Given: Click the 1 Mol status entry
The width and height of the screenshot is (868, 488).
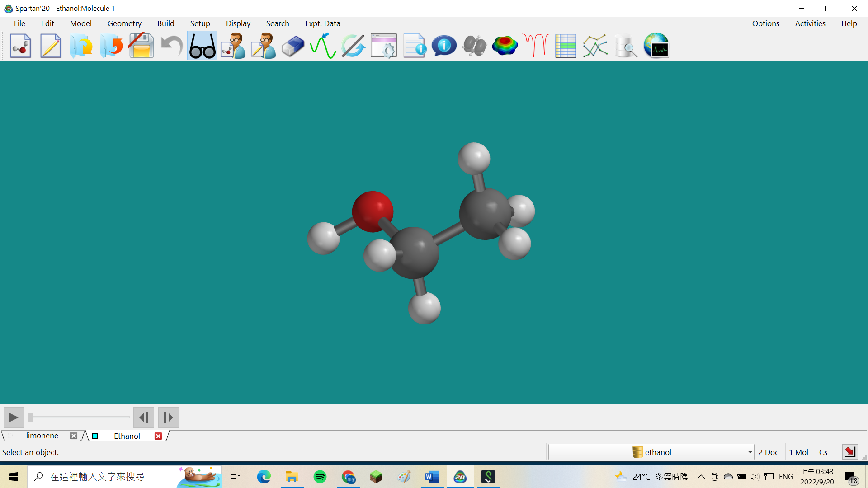Looking at the screenshot, I should click(x=799, y=452).
